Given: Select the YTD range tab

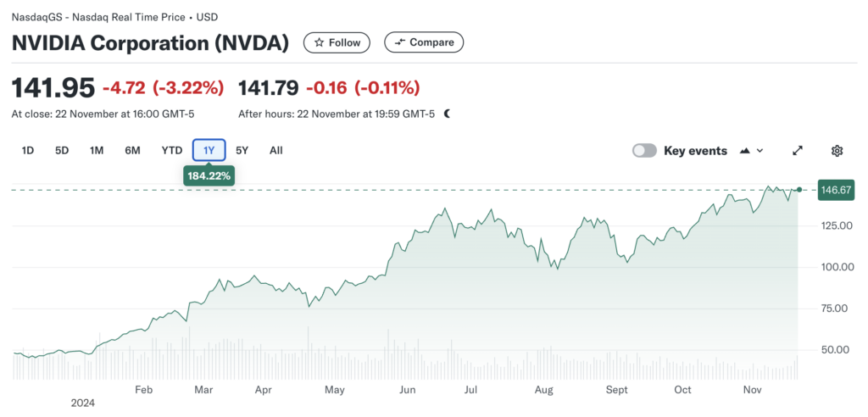Looking at the screenshot, I should [x=172, y=151].
